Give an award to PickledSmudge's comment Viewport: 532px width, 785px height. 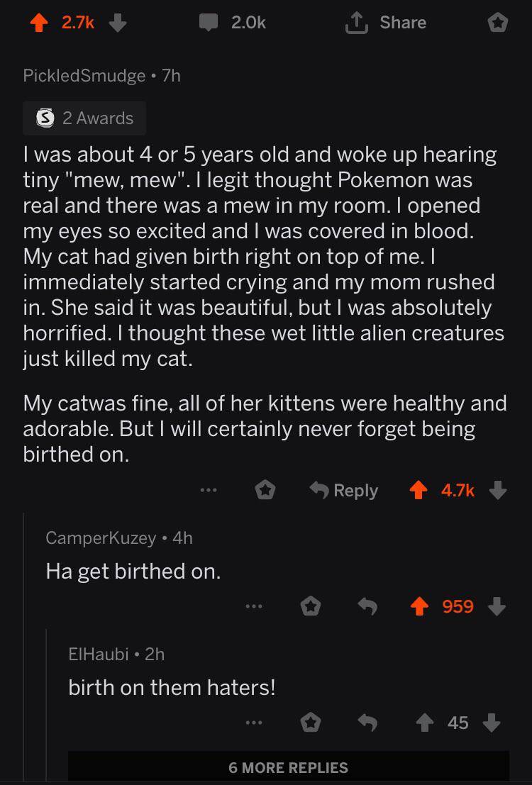tap(265, 490)
